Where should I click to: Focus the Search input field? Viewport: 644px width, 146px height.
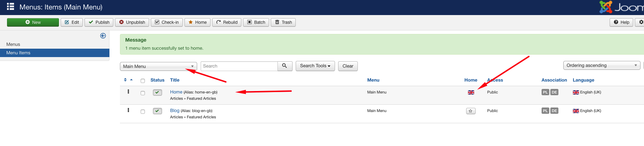(x=239, y=66)
